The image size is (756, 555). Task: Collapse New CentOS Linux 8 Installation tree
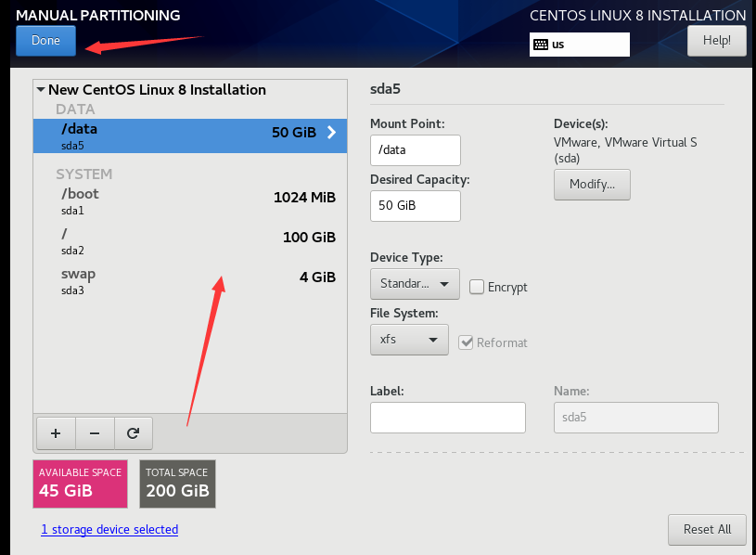[x=41, y=90]
